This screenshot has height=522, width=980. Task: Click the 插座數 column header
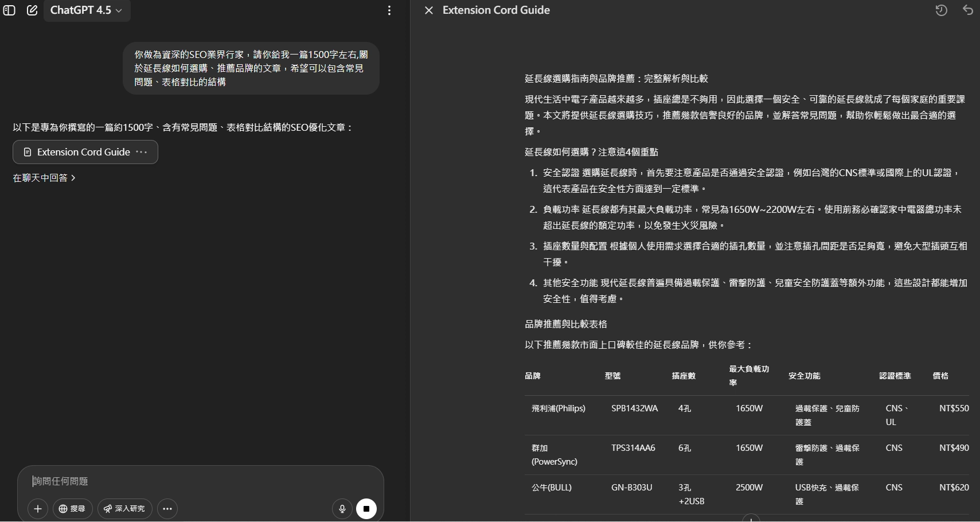pos(684,376)
